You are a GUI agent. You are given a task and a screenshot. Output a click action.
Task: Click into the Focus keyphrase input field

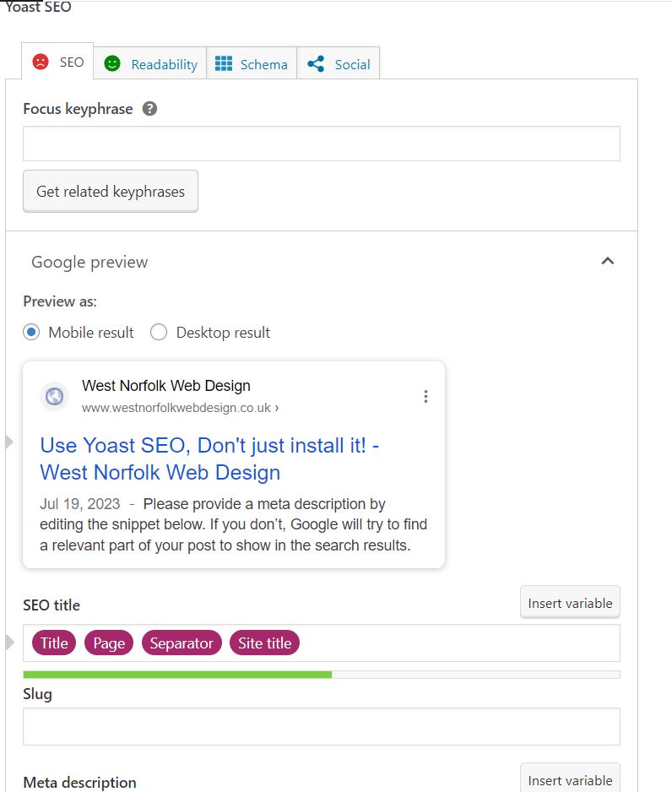(321, 144)
